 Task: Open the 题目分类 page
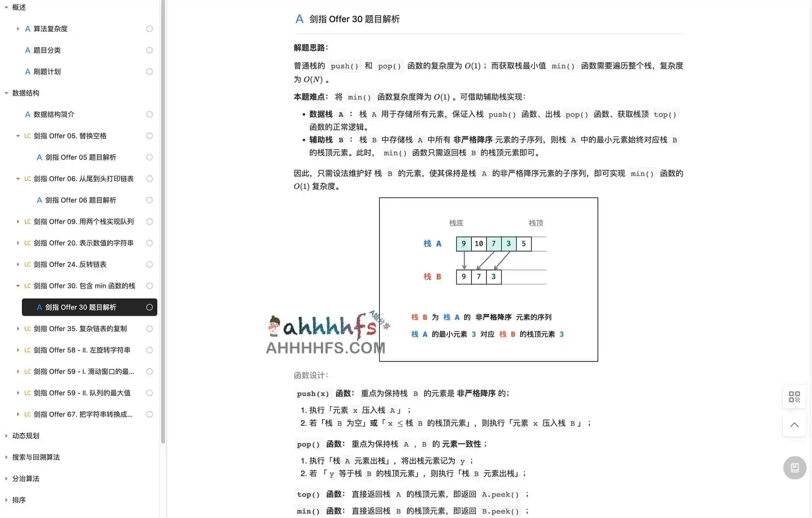click(48, 50)
